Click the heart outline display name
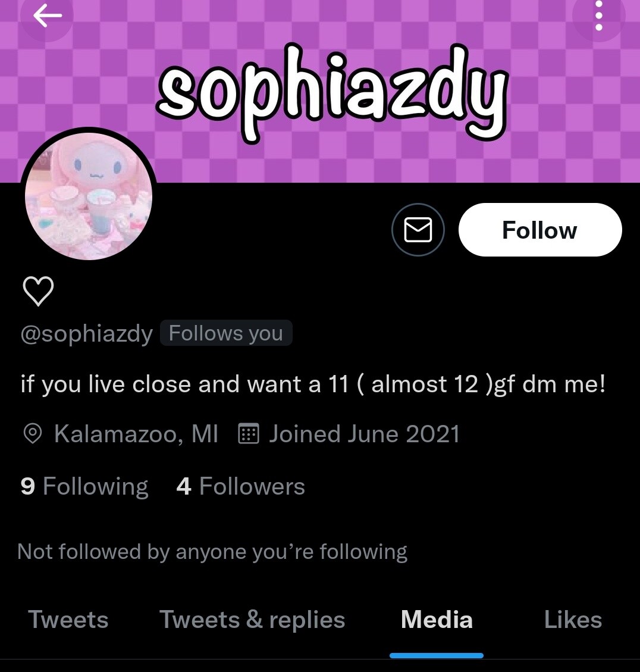Screen dimensions: 640x672 point(38,291)
